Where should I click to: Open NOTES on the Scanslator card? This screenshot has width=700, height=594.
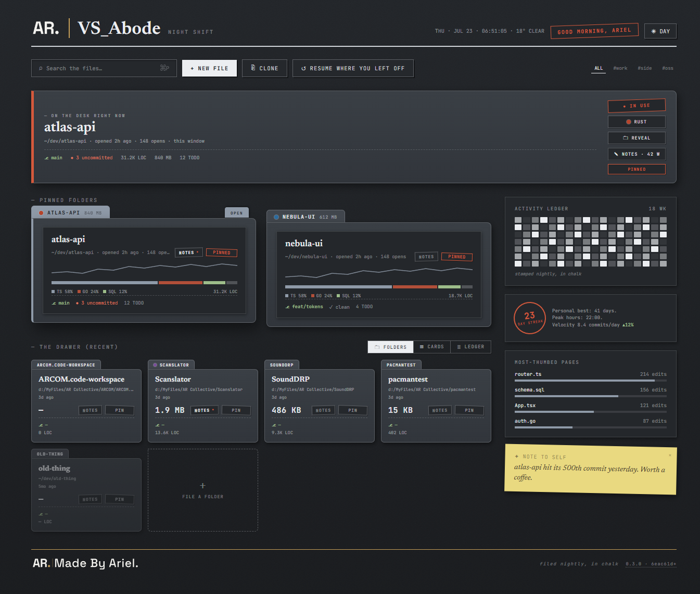203,410
